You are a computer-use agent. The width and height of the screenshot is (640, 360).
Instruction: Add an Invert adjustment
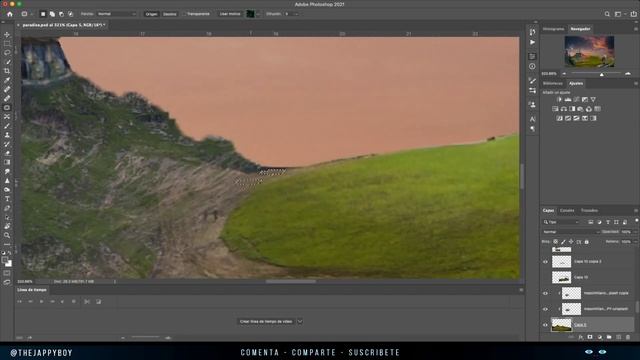click(559, 118)
